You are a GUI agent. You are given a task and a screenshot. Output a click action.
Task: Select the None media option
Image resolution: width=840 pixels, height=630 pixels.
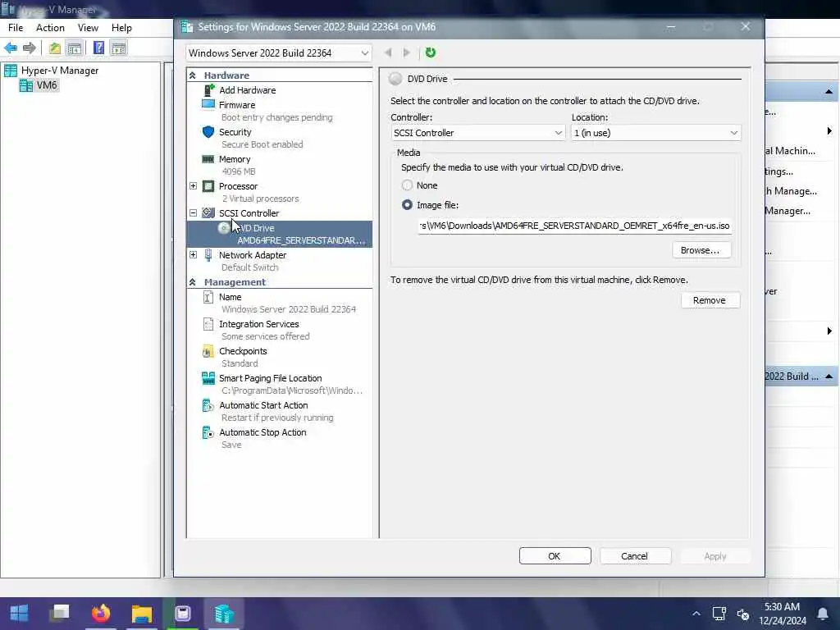pyautogui.click(x=407, y=185)
